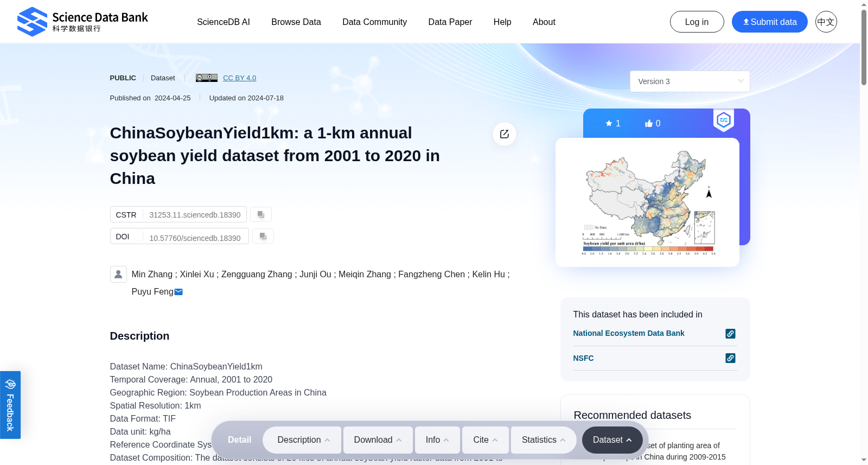
Task: Open the NSFC collection link
Action: pos(583,358)
